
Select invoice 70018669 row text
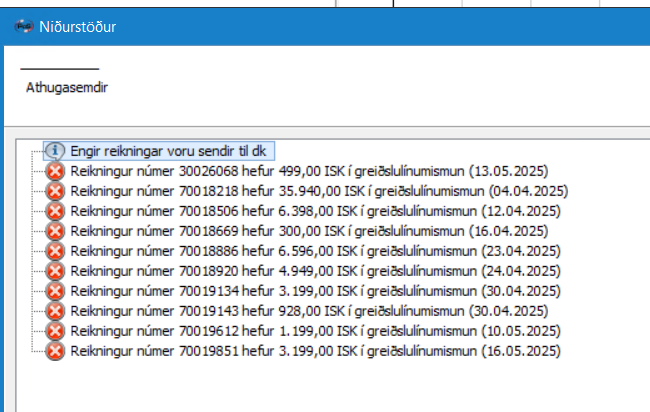click(x=310, y=231)
